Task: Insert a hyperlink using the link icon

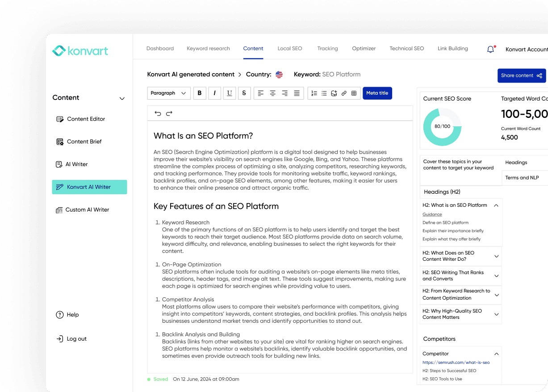Action: (x=343, y=93)
